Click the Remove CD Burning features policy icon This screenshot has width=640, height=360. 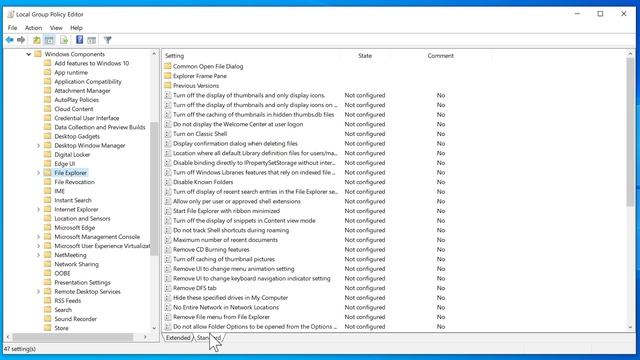tap(168, 249)
